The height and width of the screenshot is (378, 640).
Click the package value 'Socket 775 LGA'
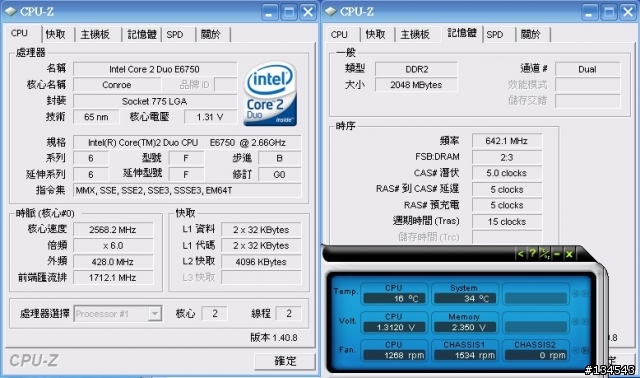pyautogui.click(x=155, y=101)
